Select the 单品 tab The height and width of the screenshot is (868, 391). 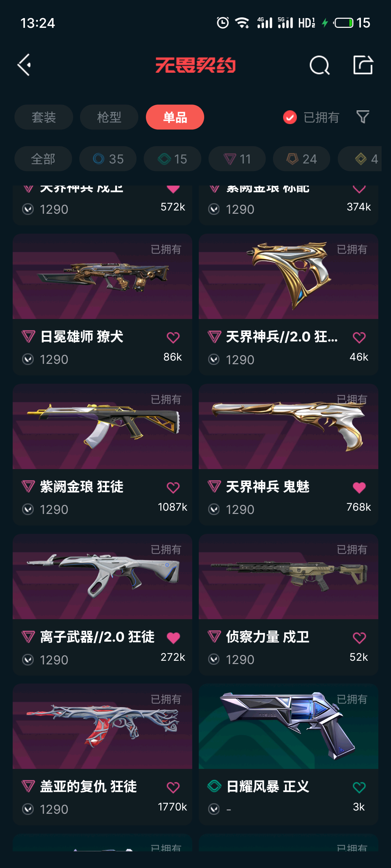175,117
